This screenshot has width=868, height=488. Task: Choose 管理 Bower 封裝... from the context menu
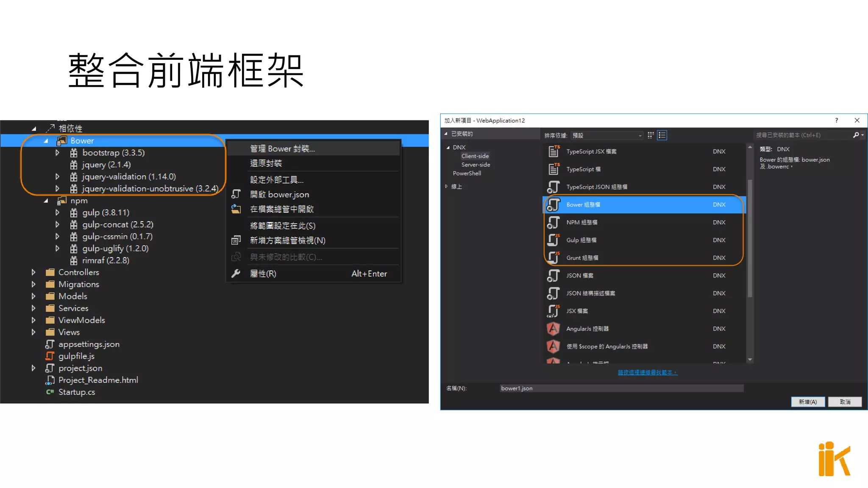click(314, 149)
